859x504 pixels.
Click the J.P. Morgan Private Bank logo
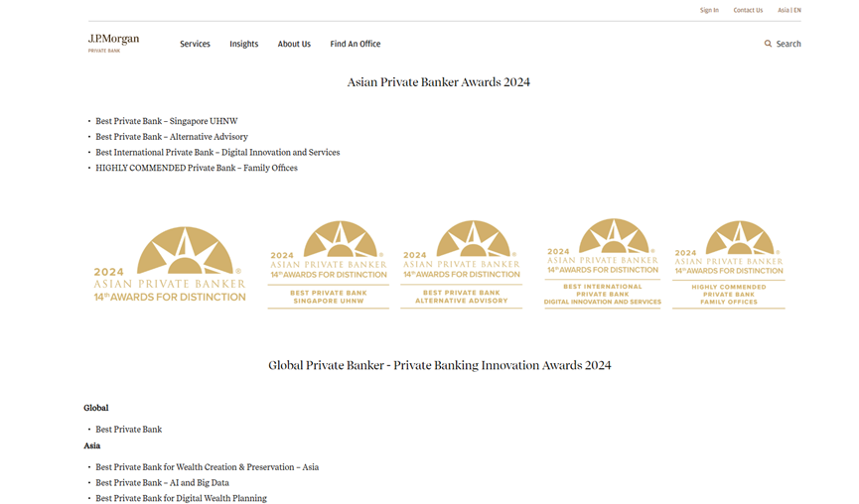point(113,44)
